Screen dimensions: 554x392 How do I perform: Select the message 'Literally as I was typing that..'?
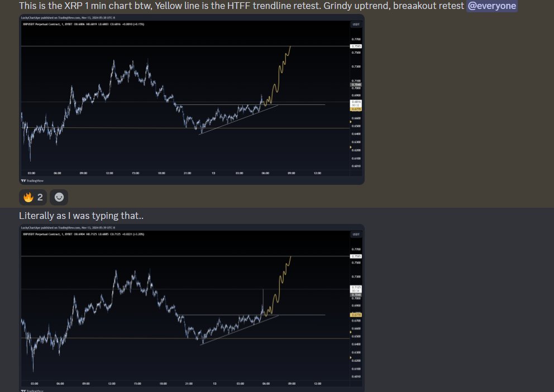tap(82, 216)
